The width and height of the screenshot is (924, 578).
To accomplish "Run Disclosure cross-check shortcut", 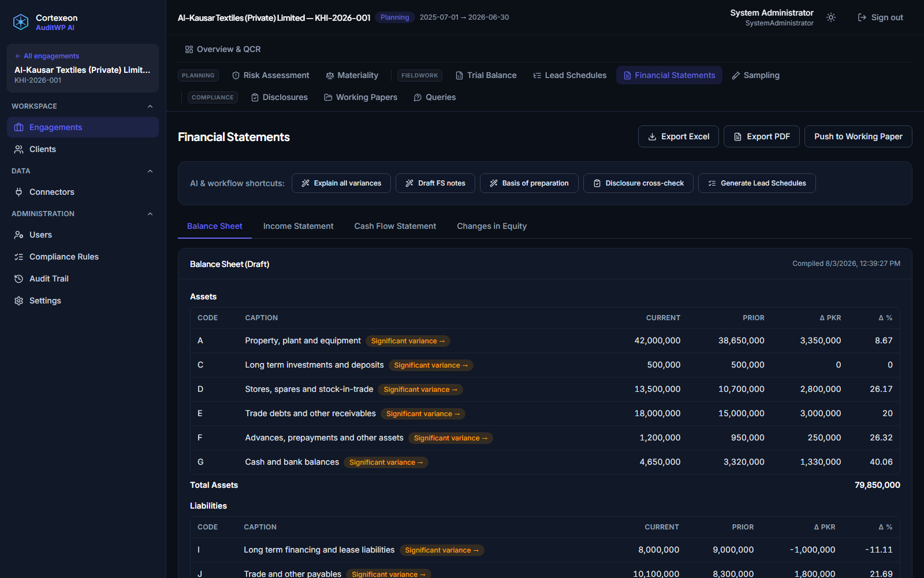I will pyautogui.click(x=638, y=183).
